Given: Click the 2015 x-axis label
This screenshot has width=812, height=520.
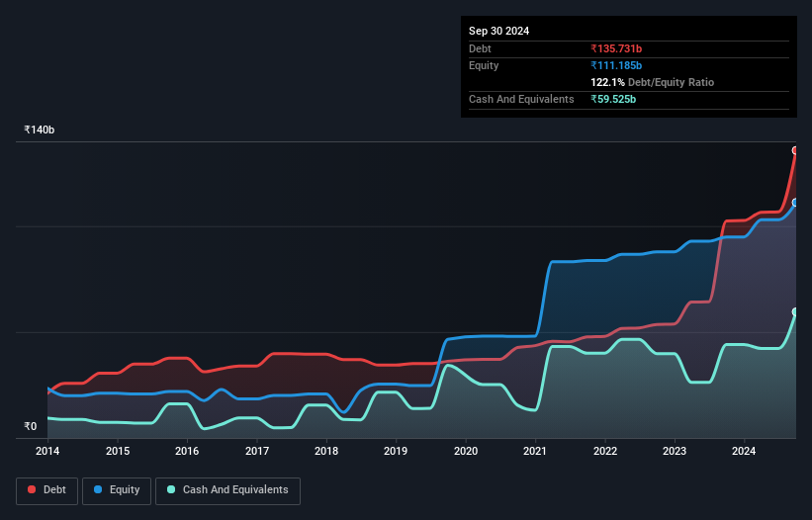Looking at the screenshot, I should [x=118, y=451].
